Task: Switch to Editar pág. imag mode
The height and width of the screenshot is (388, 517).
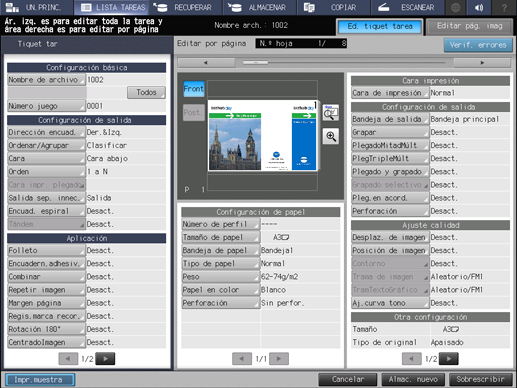Action: (469, 26)
